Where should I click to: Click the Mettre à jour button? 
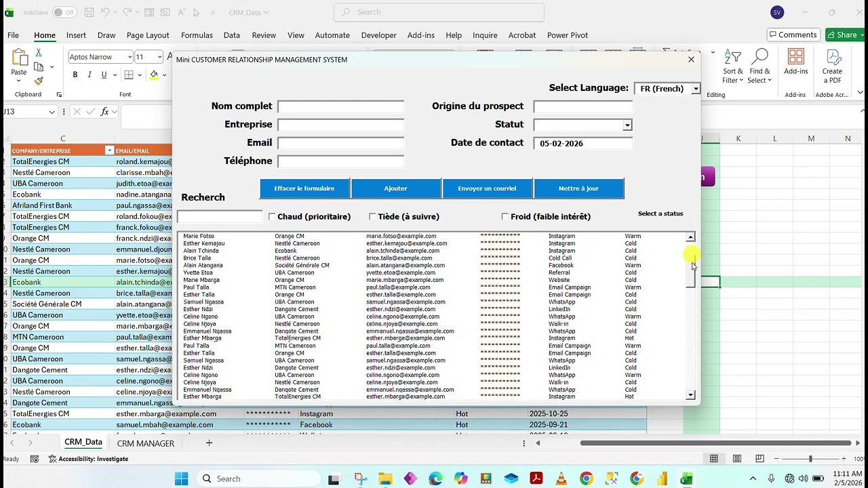(x=579, y=188)
